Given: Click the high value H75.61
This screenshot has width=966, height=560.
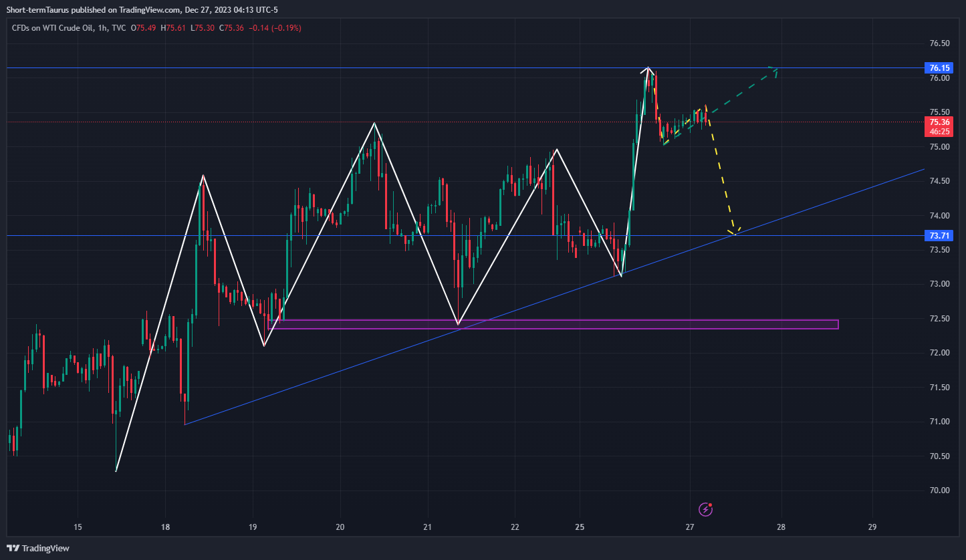Looking at the screenshot, I should (x=173, y=28).
